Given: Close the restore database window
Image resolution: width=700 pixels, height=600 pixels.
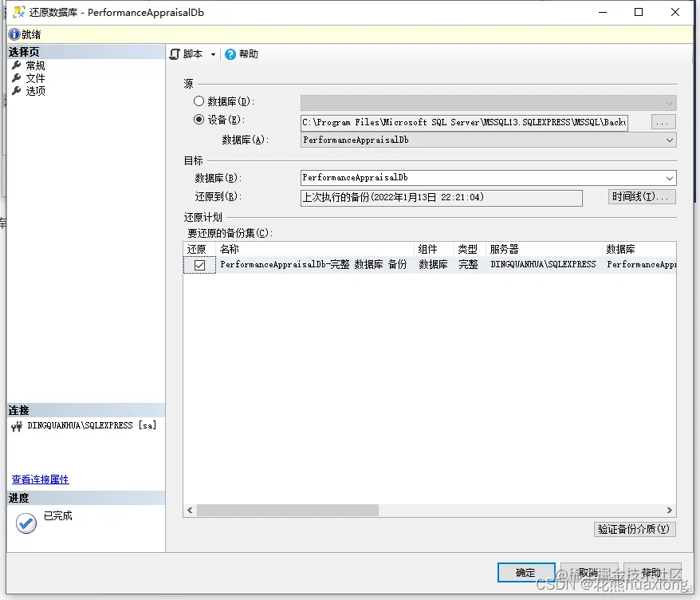Looking at the screenshot, I should coord(675,12).
